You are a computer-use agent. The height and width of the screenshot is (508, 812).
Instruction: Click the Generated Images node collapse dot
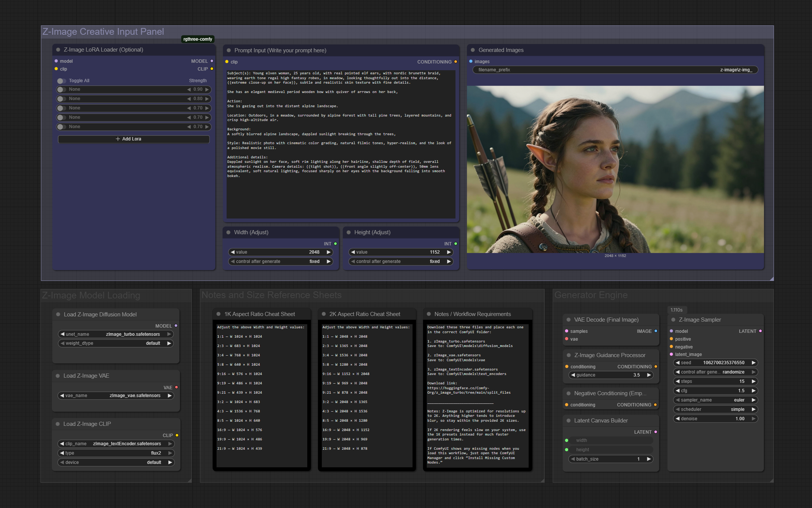pos(473,50)
